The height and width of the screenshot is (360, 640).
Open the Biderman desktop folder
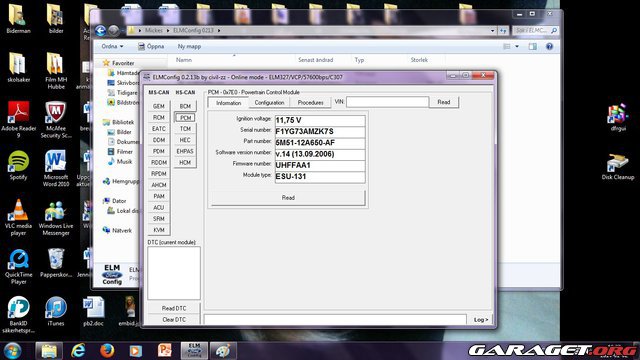(18, 18)
